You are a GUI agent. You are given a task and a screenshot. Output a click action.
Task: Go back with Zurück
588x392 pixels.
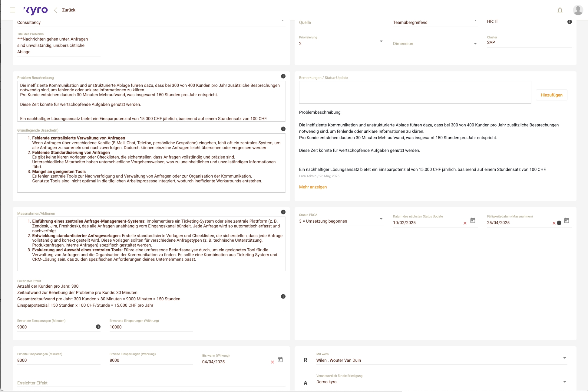click(x=68, y=10)
